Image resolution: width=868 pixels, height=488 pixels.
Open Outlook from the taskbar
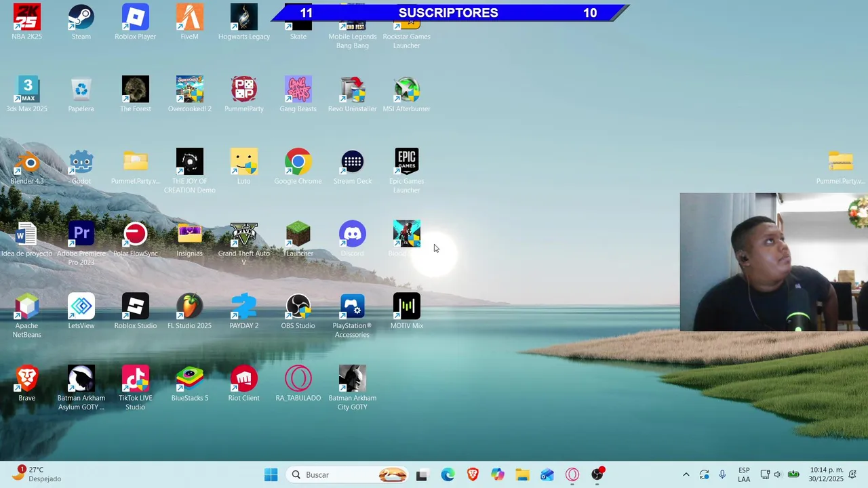[547, 474]
